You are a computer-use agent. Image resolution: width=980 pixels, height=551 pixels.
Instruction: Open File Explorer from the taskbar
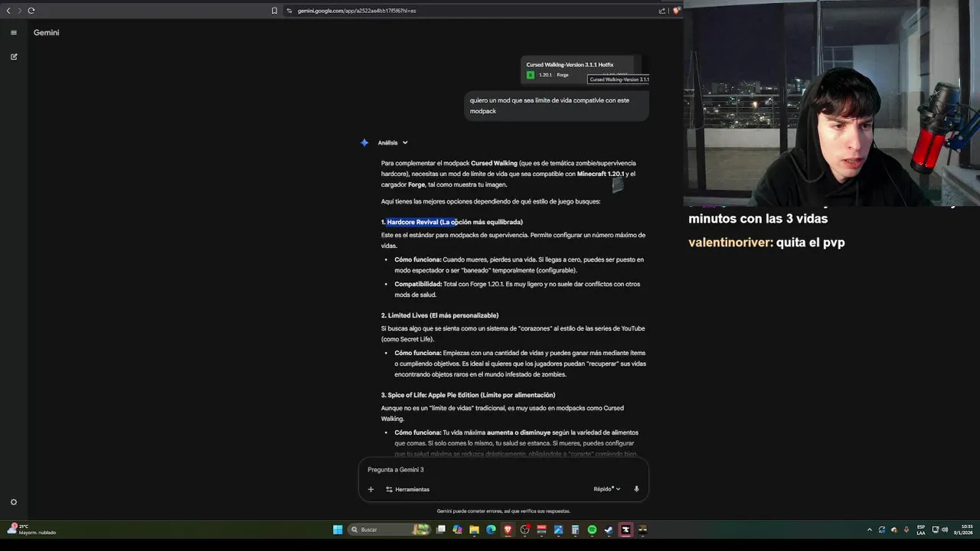pos(474,530)
